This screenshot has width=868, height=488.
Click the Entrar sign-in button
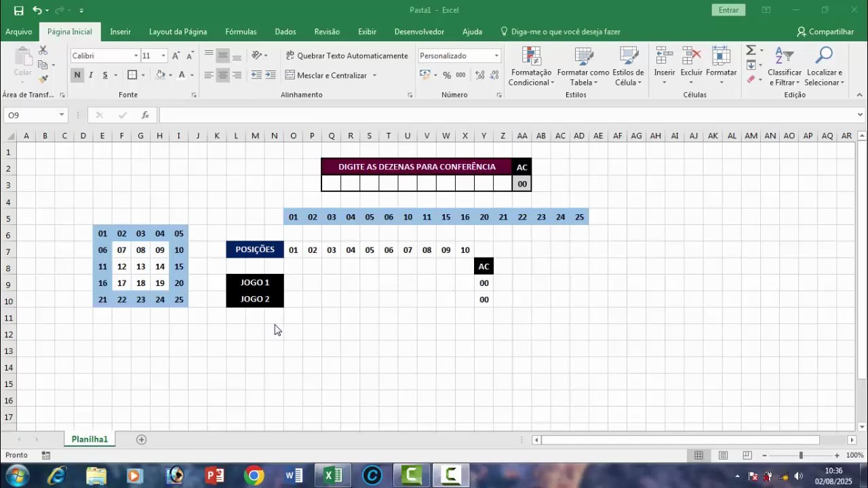coord(729,10)
